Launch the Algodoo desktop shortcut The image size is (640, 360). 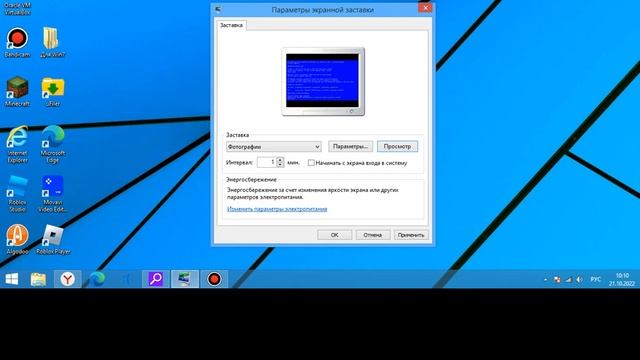coord(17,240)
